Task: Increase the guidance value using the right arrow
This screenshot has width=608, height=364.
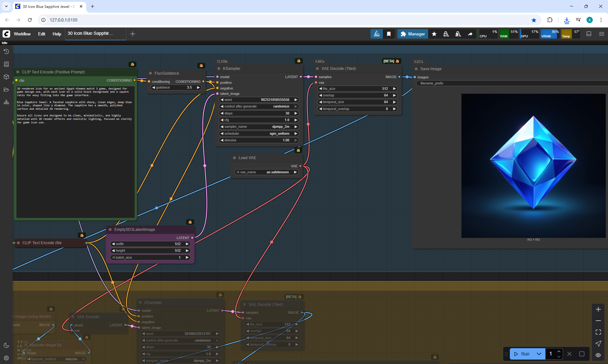Action: (198, 87)
